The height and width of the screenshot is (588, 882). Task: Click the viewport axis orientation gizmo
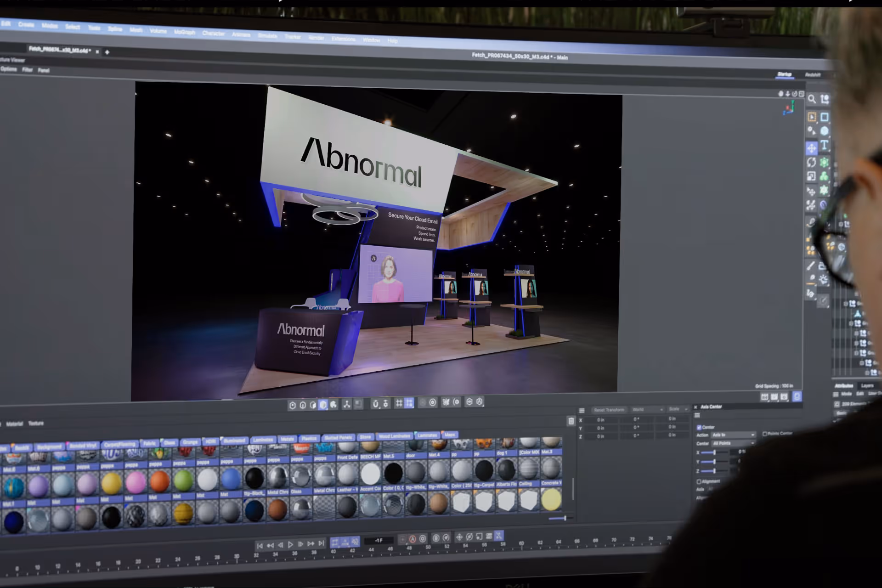click(x=789, y=108)
